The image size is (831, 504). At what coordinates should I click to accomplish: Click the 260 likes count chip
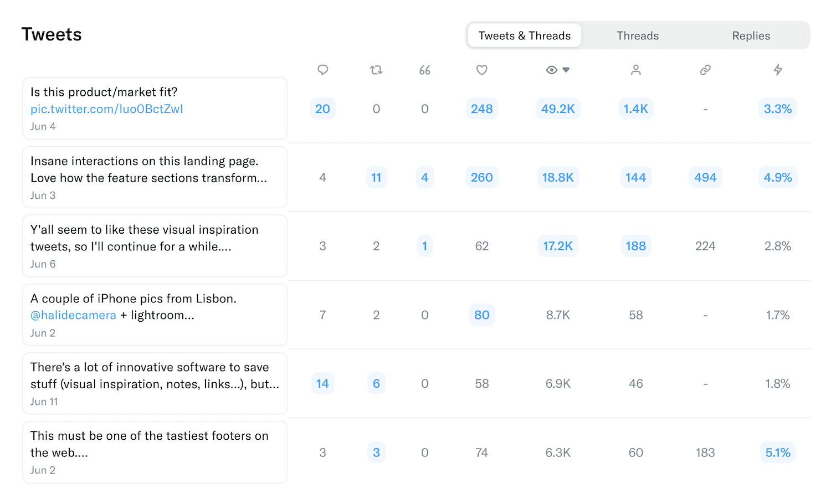click(481, 177)
